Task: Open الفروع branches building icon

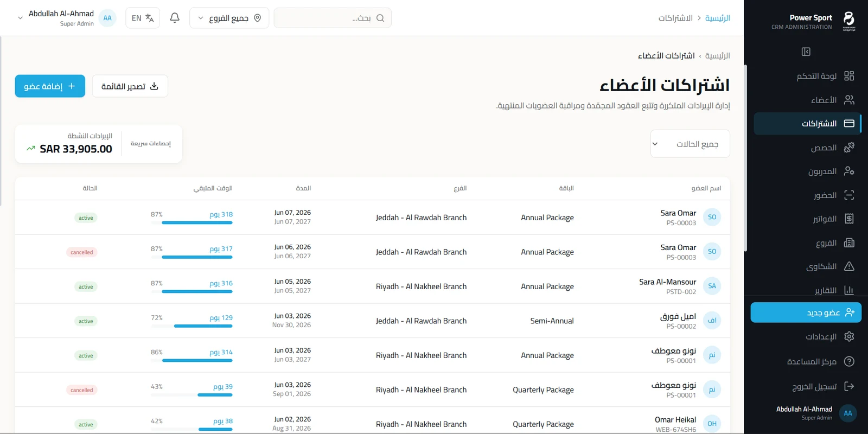Action: 849,242
